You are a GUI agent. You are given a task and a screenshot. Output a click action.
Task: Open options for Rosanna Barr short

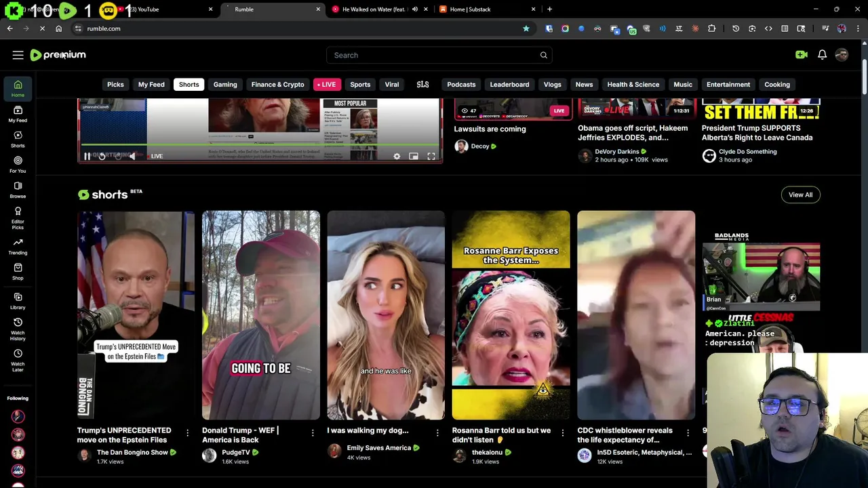[562, 432]
